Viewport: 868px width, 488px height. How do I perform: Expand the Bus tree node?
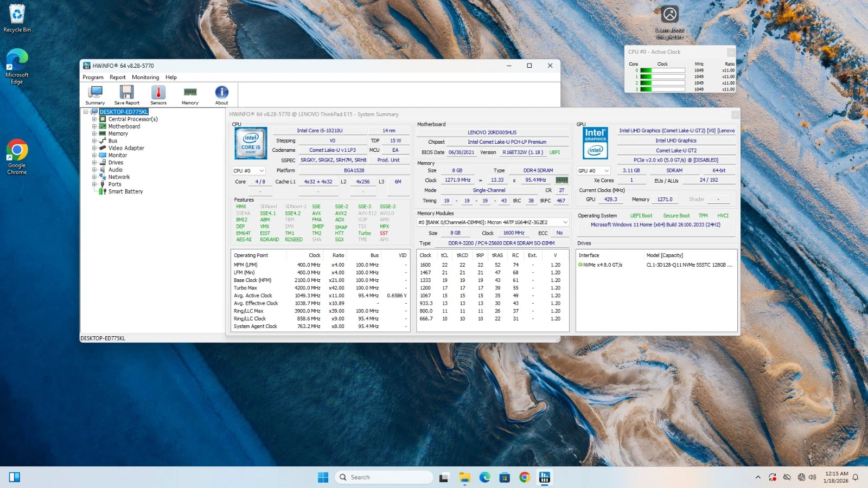point(94,141)
